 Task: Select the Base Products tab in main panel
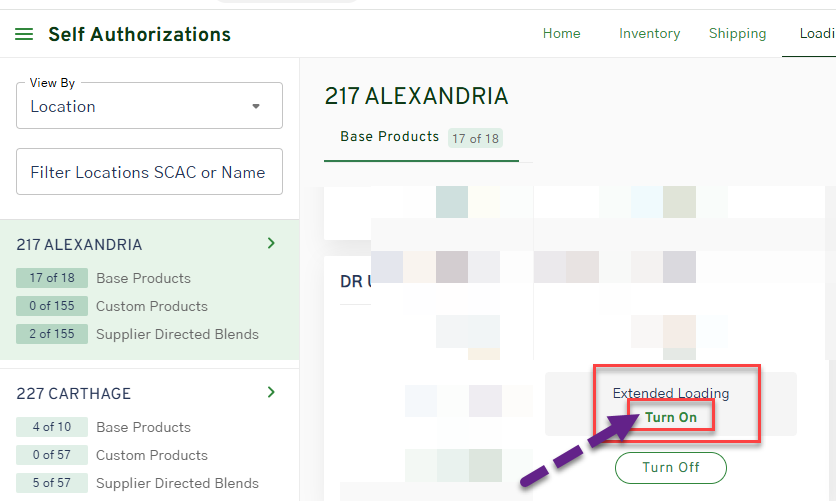(390, 137)
